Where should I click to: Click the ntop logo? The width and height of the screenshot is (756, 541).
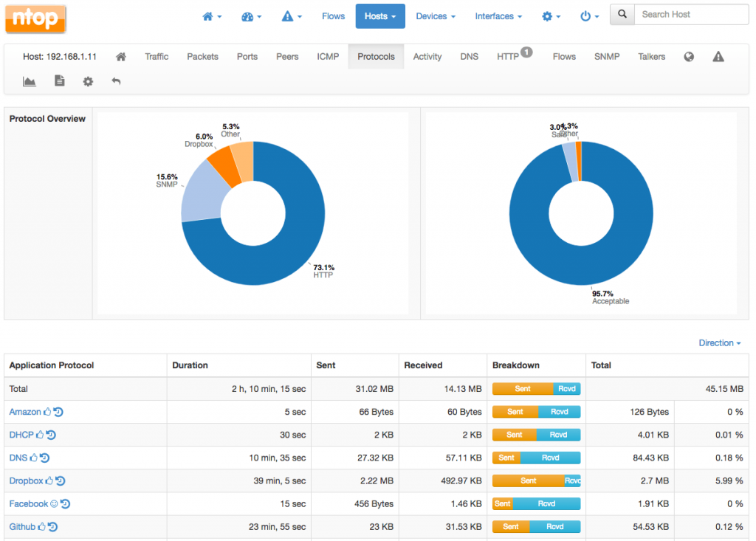35,18
